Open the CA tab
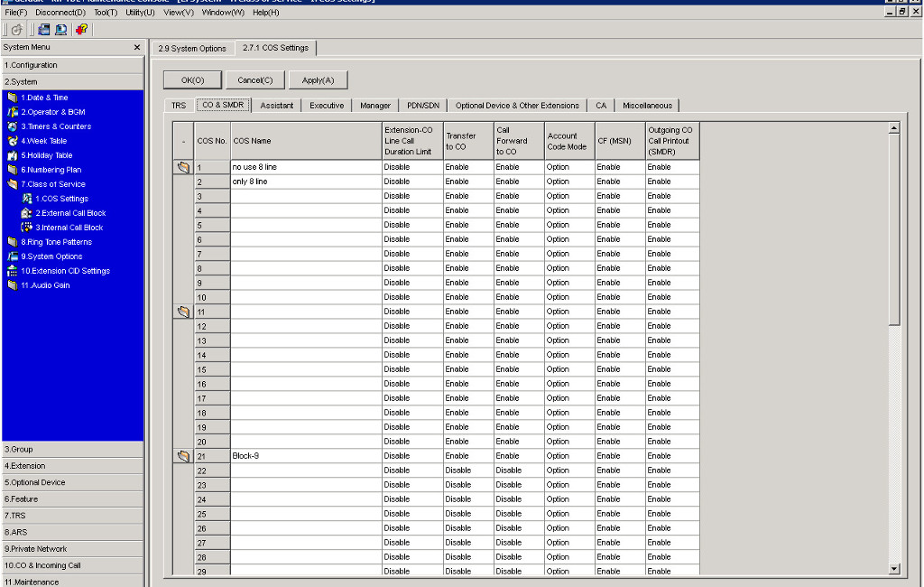The width and height of the screenshot is (924, 587). (601, 106)
